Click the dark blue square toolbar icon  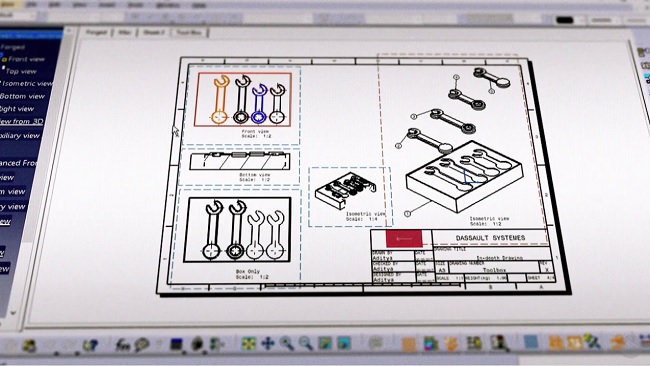[x=177, y=344]
